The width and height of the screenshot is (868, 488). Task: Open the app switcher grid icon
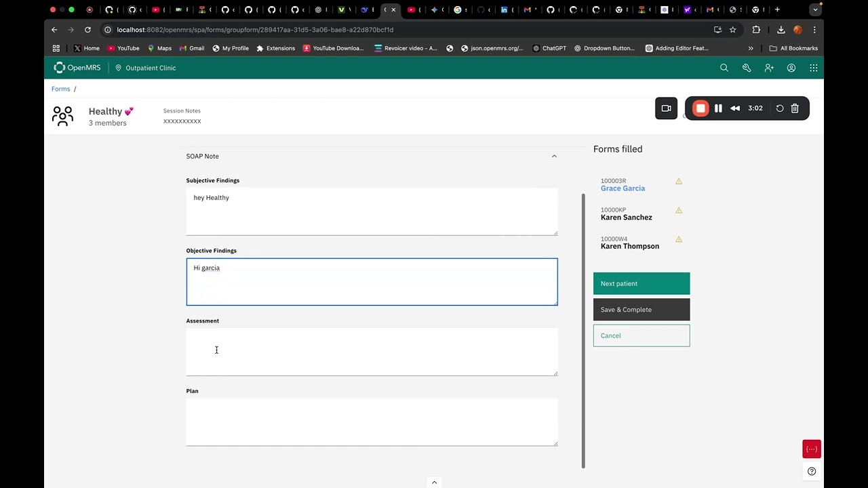point(814,68)
